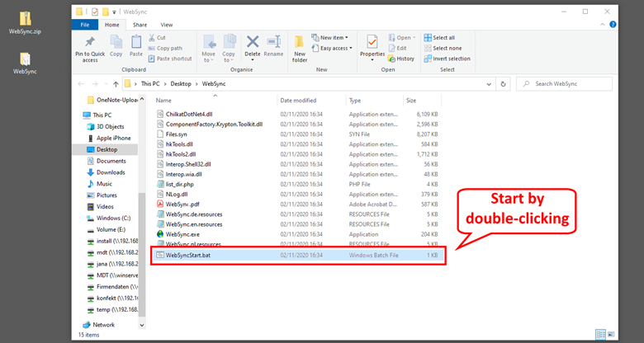Click Invert selection in the ribbon
Viewport: 644px width, 343px height.
[x=447, y=59]
